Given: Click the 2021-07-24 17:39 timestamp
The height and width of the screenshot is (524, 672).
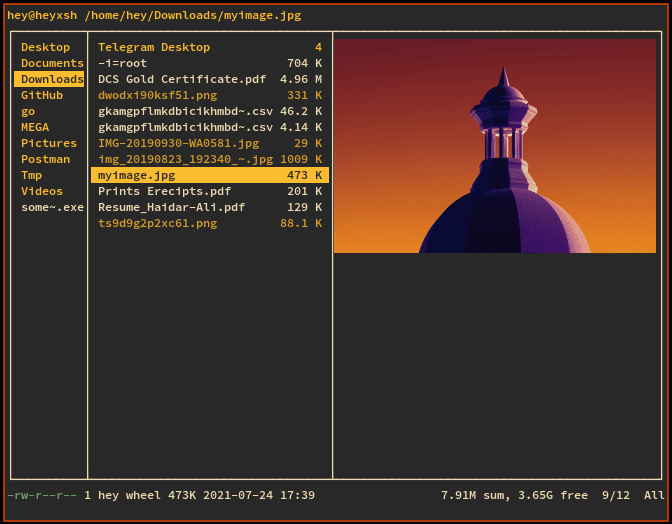Looking at the screenshot, I should point(259,495).
